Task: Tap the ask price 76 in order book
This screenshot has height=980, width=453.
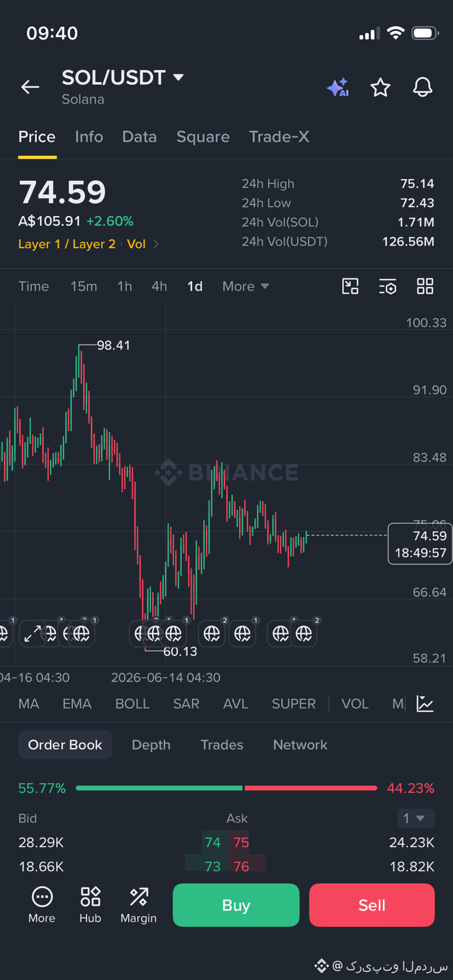Action: [241, 866]
